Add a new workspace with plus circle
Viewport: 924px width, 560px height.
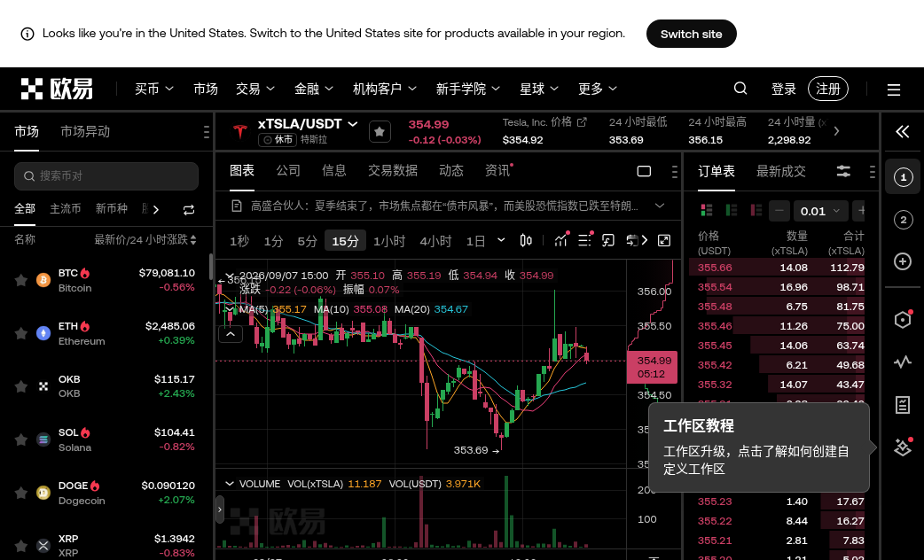pyautogui.click(x=903, y=261)
